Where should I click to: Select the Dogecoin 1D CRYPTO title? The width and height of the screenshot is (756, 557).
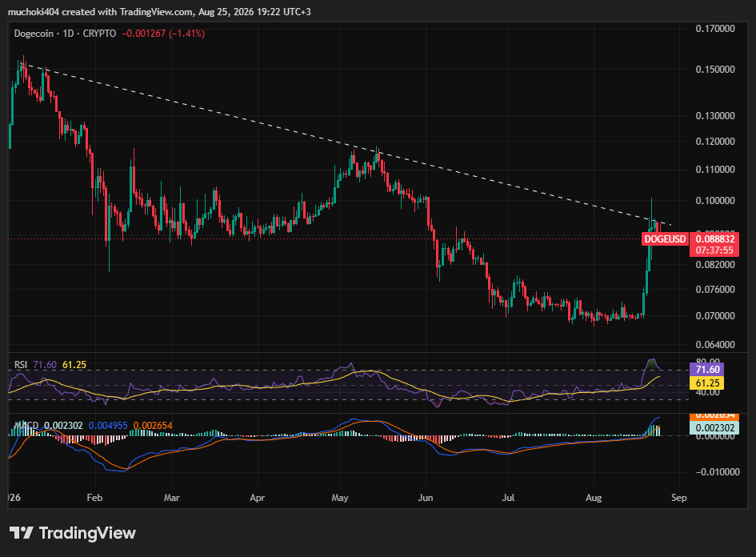(x=65, y=34)
